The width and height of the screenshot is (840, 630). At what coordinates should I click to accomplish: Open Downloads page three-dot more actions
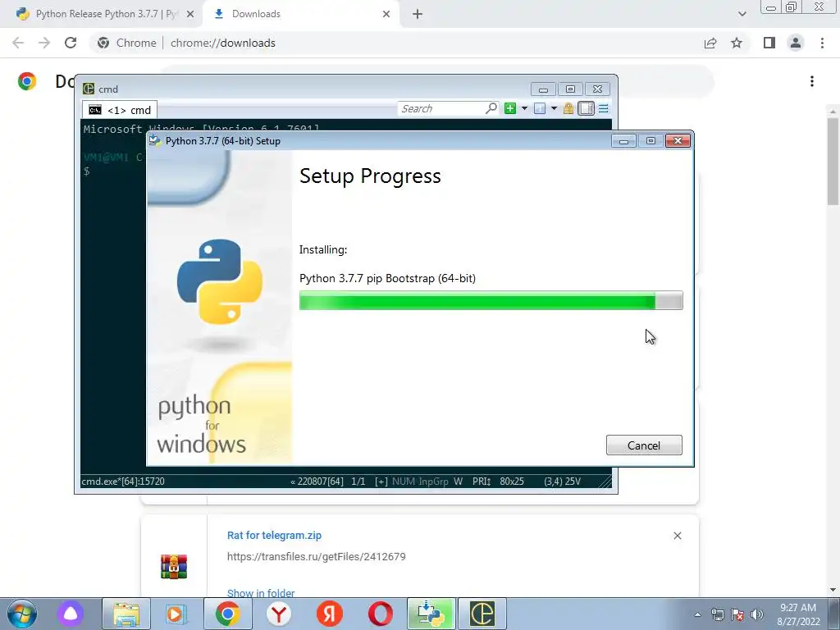[x=812, y=81]
